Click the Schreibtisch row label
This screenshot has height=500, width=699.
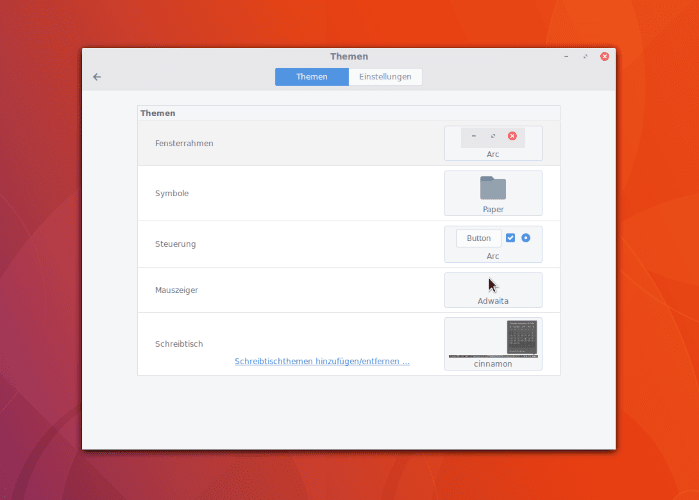179,344
